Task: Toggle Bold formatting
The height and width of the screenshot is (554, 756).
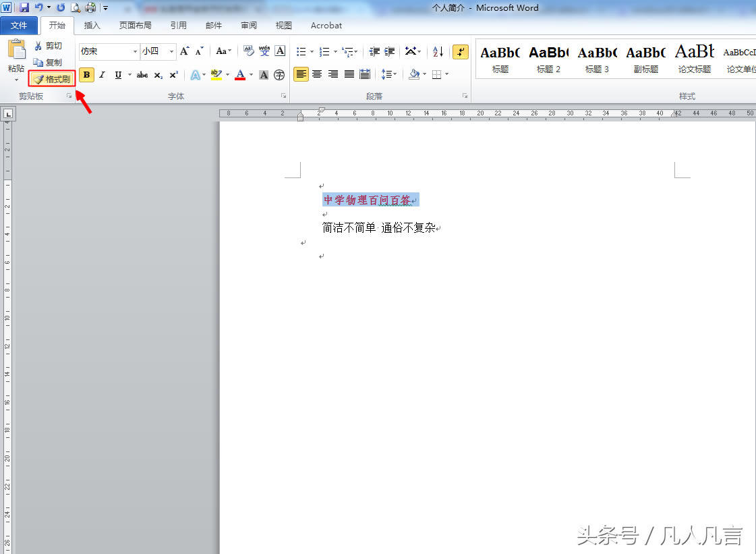Action: (x=86, y=75)
